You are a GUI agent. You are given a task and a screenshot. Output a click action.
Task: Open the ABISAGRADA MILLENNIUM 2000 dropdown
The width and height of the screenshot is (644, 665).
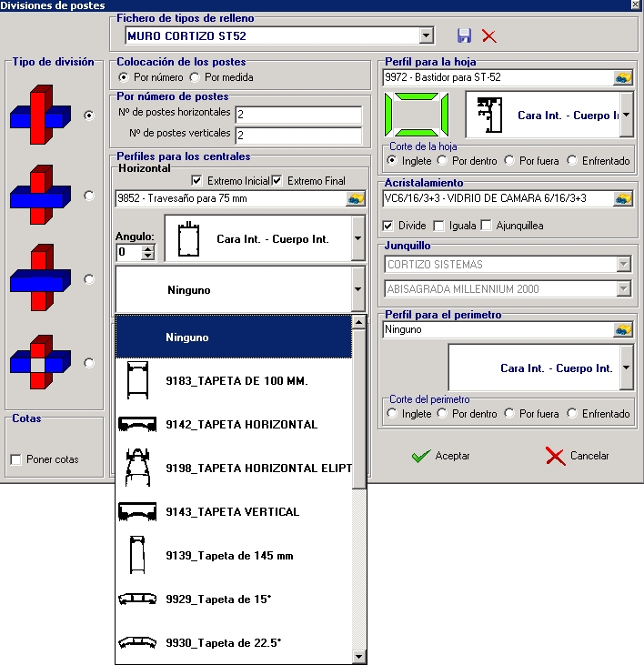pyautogui.click(x=623, y=288)
